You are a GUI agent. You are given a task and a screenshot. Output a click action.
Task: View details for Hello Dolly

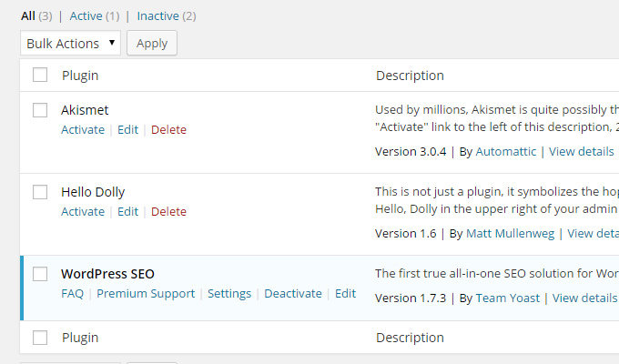click(593, 234)
